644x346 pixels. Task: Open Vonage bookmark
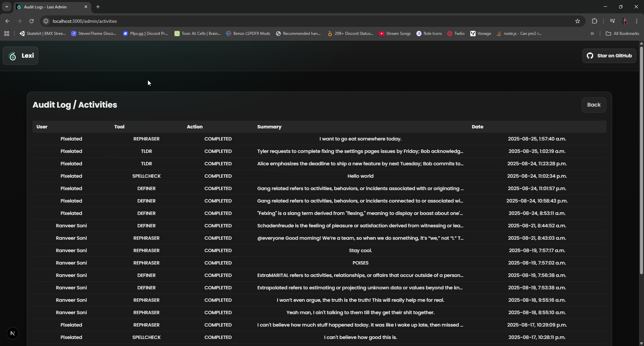(481, 34)
